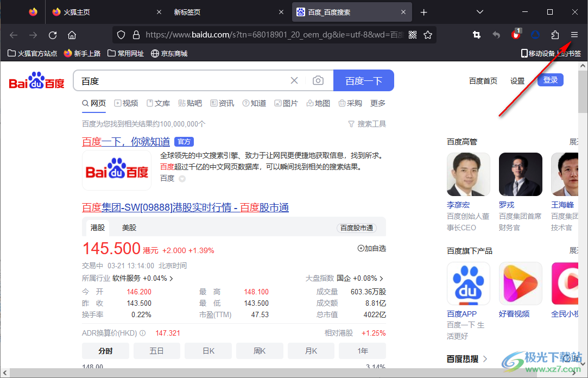Reload the current page
Screen dimensions: 588x378
click(53, 35)
